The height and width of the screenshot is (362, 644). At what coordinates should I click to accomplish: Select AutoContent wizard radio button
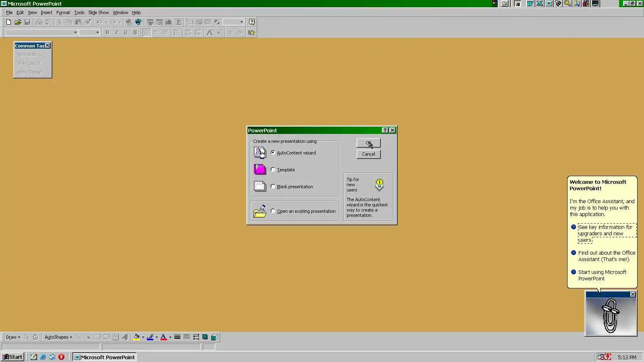(273, 153)
